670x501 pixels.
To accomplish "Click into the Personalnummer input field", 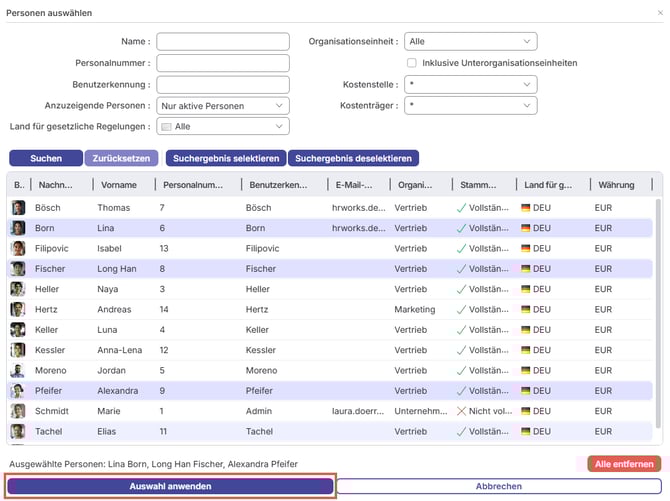I will 223,63.
